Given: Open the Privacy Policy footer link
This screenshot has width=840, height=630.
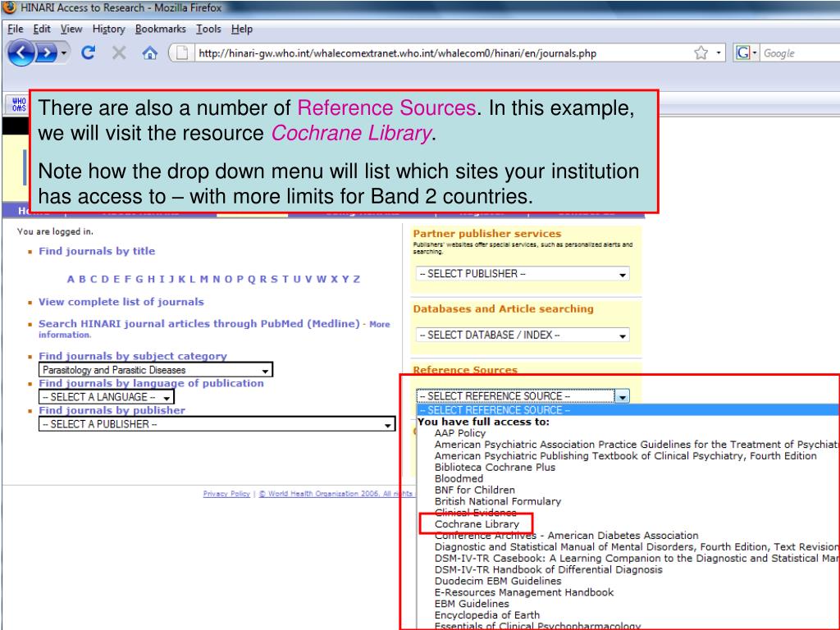Looking at the screenshot, I should click(x=226, y=494).
